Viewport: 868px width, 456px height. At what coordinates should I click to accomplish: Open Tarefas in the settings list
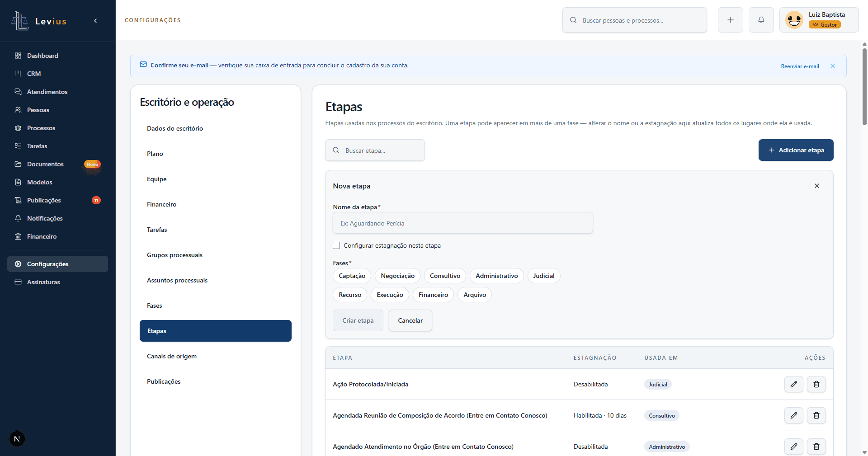[216, 230]
